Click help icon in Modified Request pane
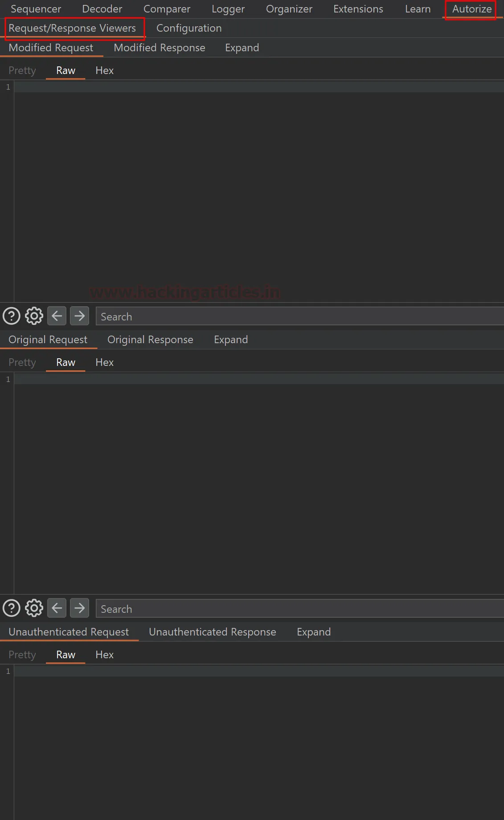 point(12,316)
